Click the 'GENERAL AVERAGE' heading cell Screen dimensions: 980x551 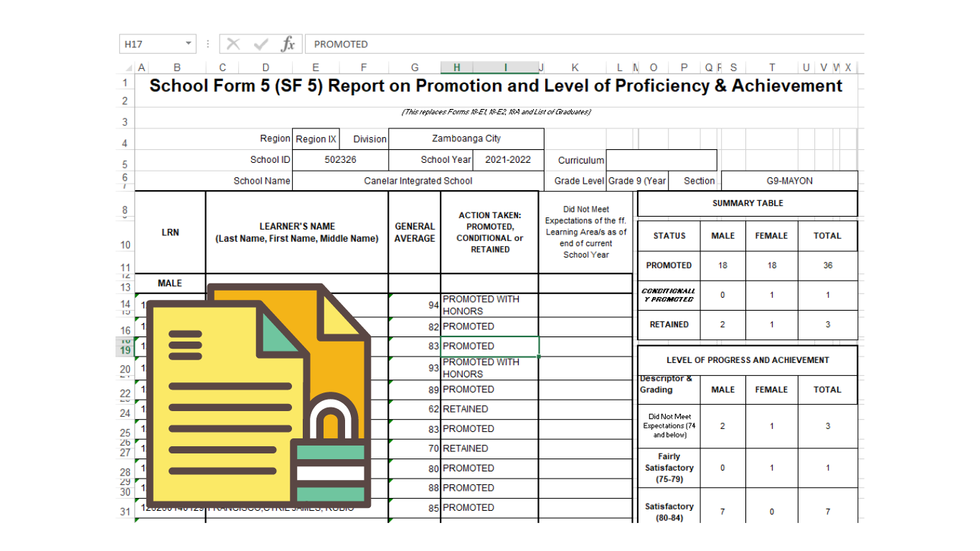pyautogui.click(x=415, y=232)
